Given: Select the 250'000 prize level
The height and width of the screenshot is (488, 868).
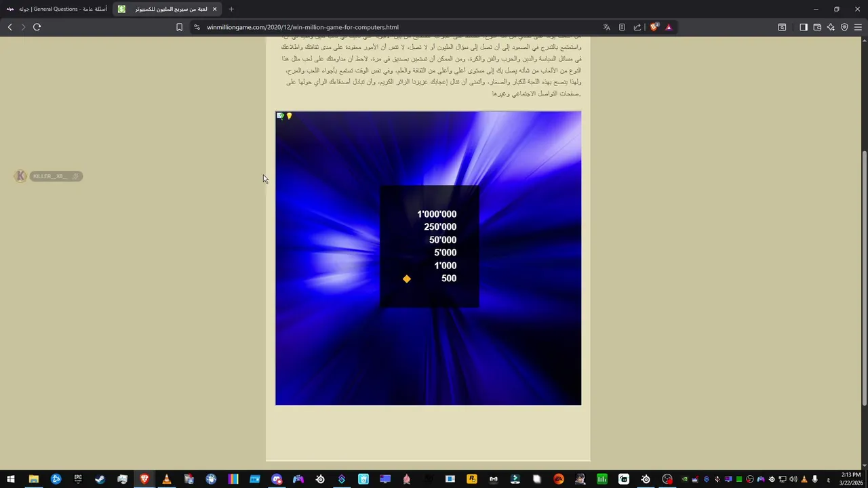Looking at the screenshot, I should (440, 227).
